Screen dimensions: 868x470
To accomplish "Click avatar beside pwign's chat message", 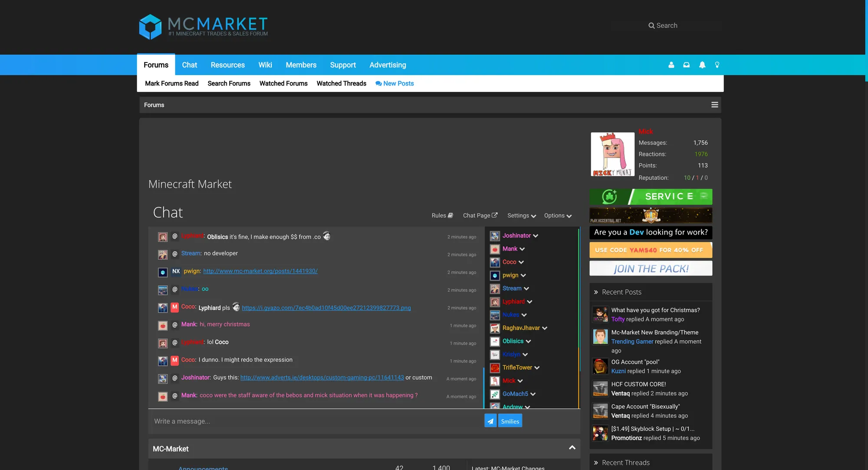I will click(163, 272).
